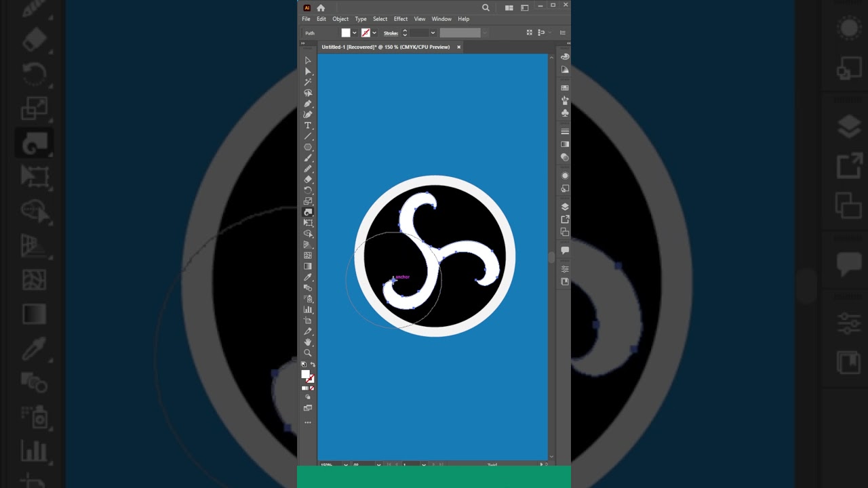Select the Rotate tool
The height and width of the screenshot is (488, 868).
point(308,190)
